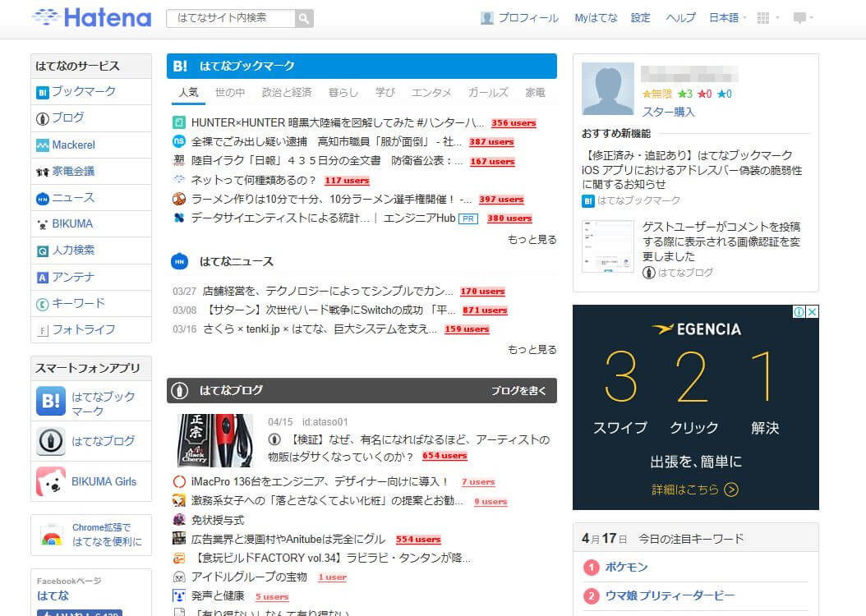
Task: Click the search magnifier button
Action: [304, 18]
